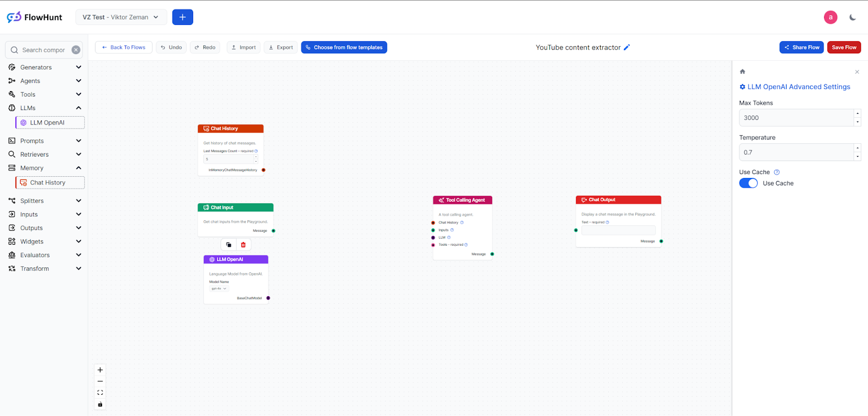Disable the Use Cache toggle
The image size is (868, 416).
[748, 183]
